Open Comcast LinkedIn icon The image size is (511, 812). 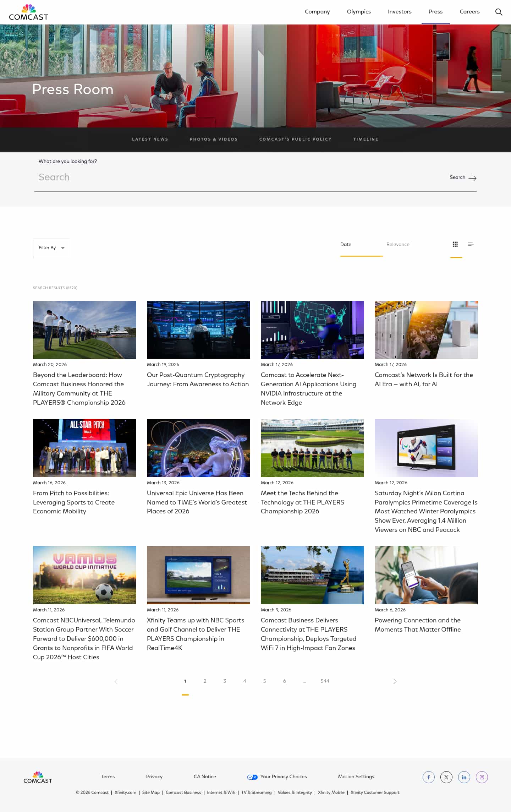[x=464, y=777]
